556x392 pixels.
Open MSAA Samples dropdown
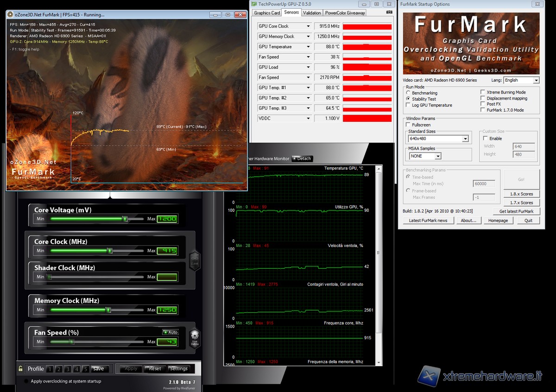point(425,156)
